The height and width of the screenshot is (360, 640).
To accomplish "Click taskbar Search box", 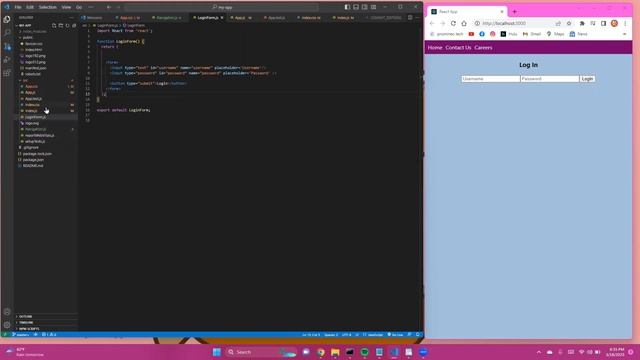I will pos(261,352).
